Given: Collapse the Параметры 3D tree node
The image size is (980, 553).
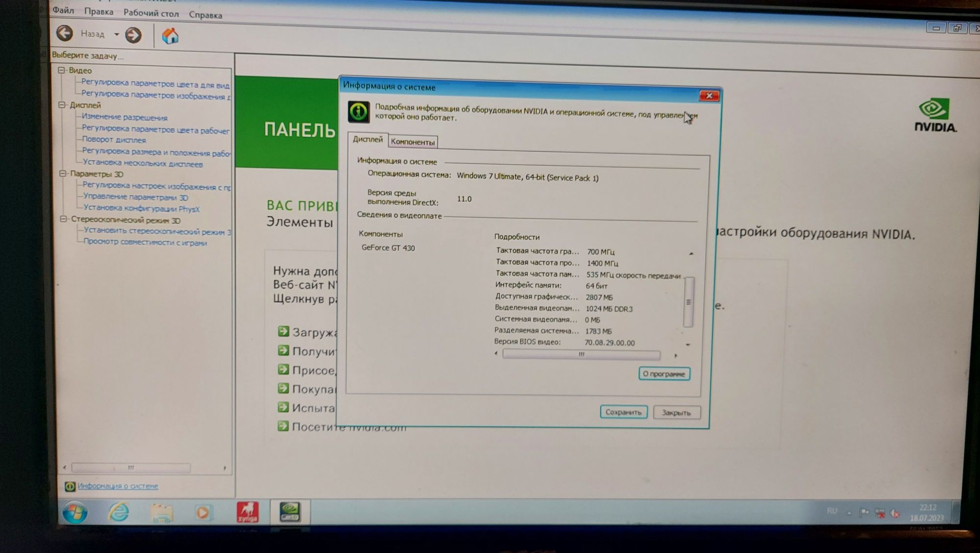Looking at the screenshot, I should [63, 174].
